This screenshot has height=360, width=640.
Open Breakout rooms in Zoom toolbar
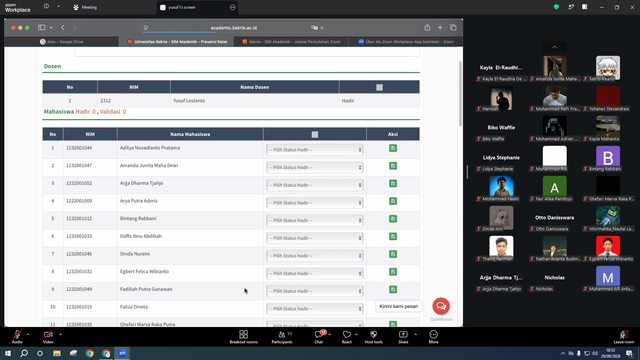coord(243,337)
